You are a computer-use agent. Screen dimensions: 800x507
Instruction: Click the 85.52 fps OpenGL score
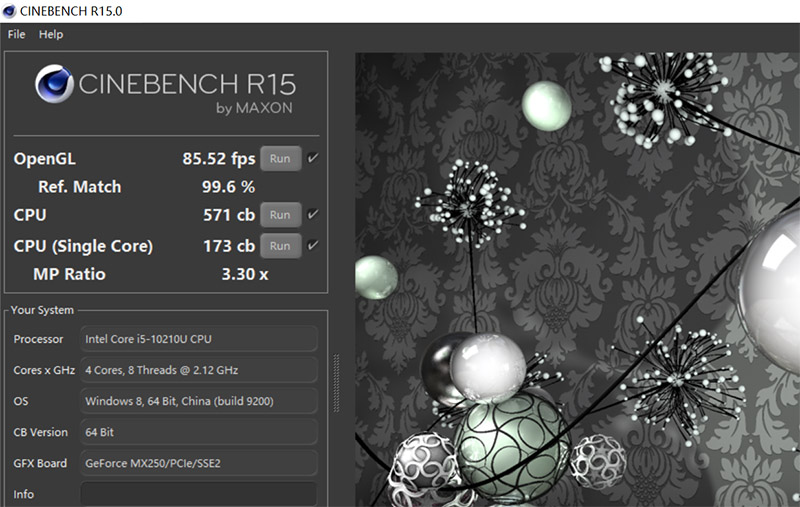(219, 159)
